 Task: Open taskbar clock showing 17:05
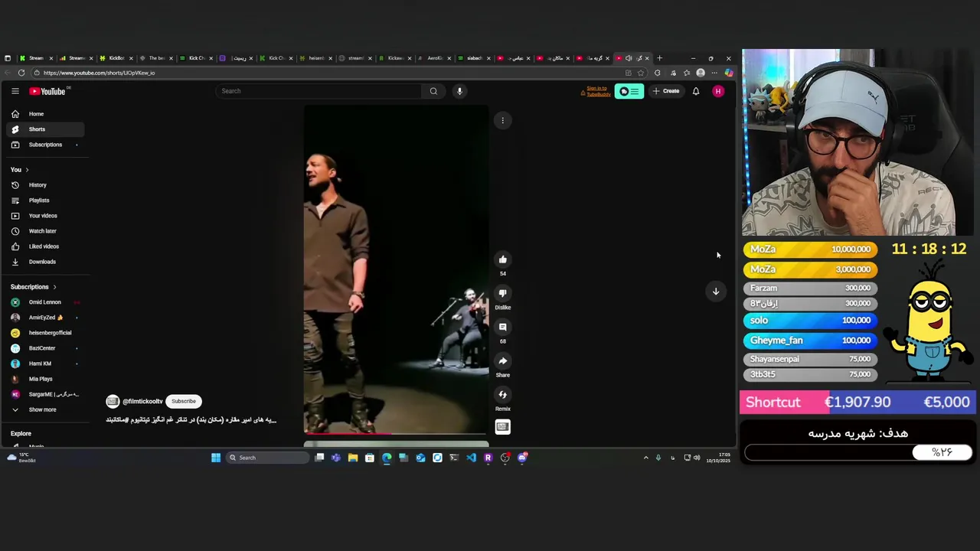pyautogui.click(x=718, y=458)
